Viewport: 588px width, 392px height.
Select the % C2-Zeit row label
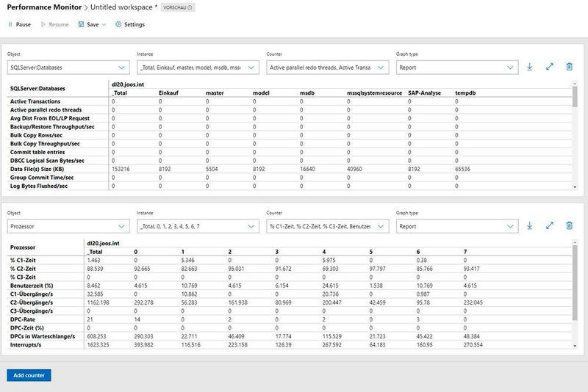tap(23, 269)
